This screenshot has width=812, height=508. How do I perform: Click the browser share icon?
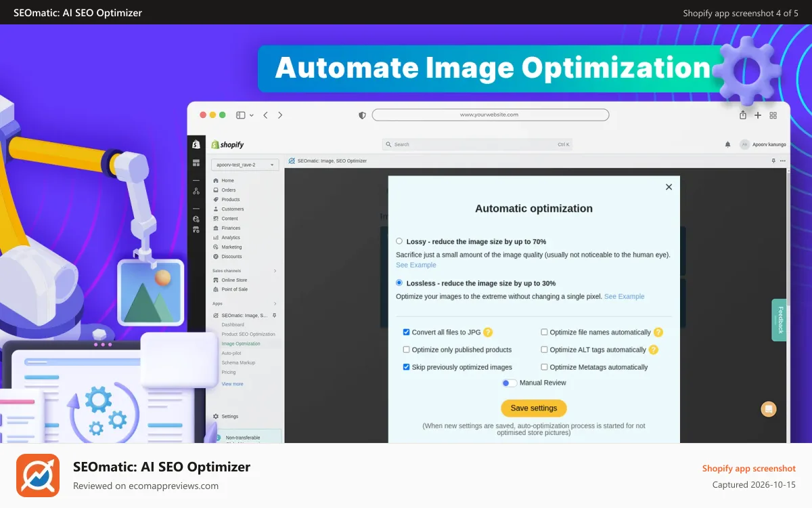[743, 115]
